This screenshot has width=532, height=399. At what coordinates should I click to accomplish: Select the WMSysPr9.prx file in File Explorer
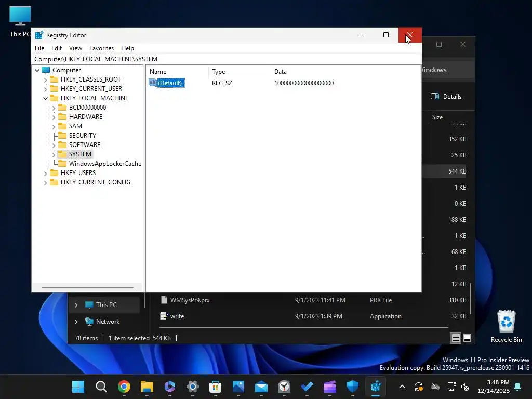[190, 300]
